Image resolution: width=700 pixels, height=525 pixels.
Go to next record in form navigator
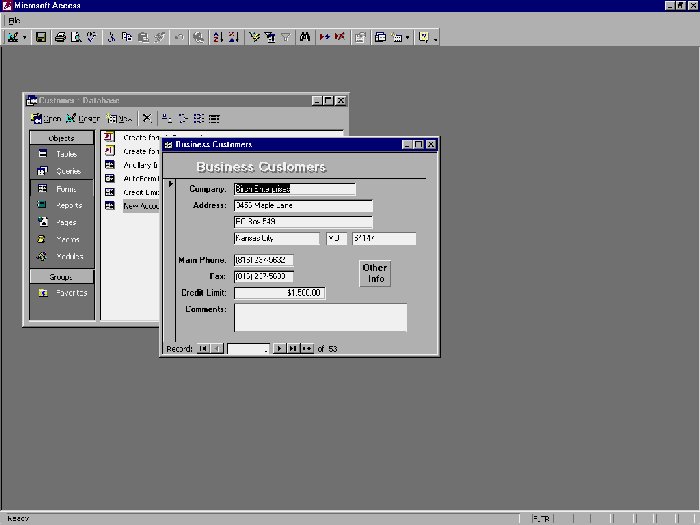pos(280,348)
